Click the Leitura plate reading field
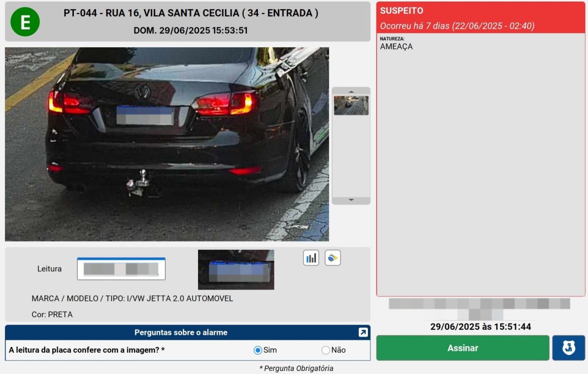Viewport: 588px width, 374px height. coord(121,269)
